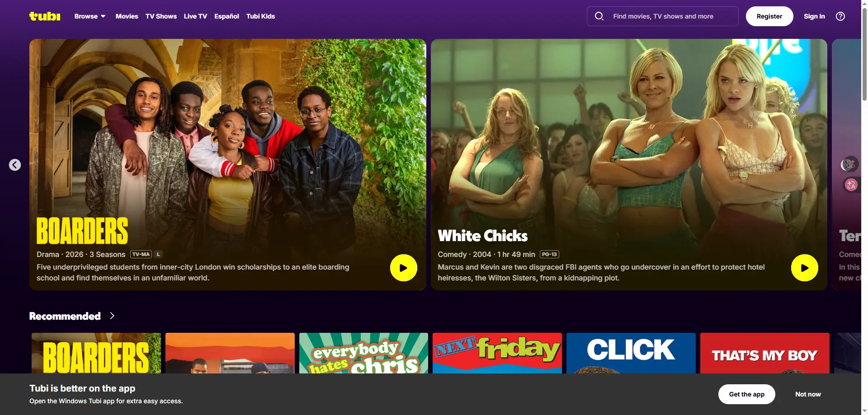
Task: Open the help question mark icon
Action: (840, 16)
